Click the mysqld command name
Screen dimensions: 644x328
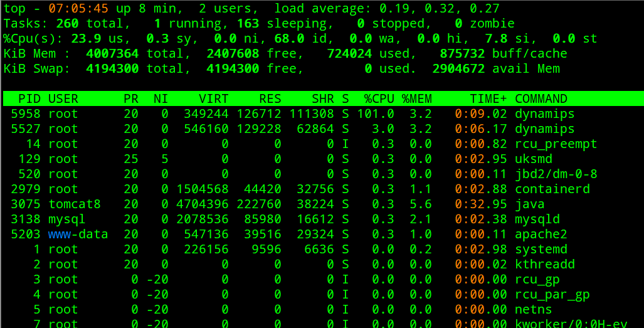pos(537,219)
